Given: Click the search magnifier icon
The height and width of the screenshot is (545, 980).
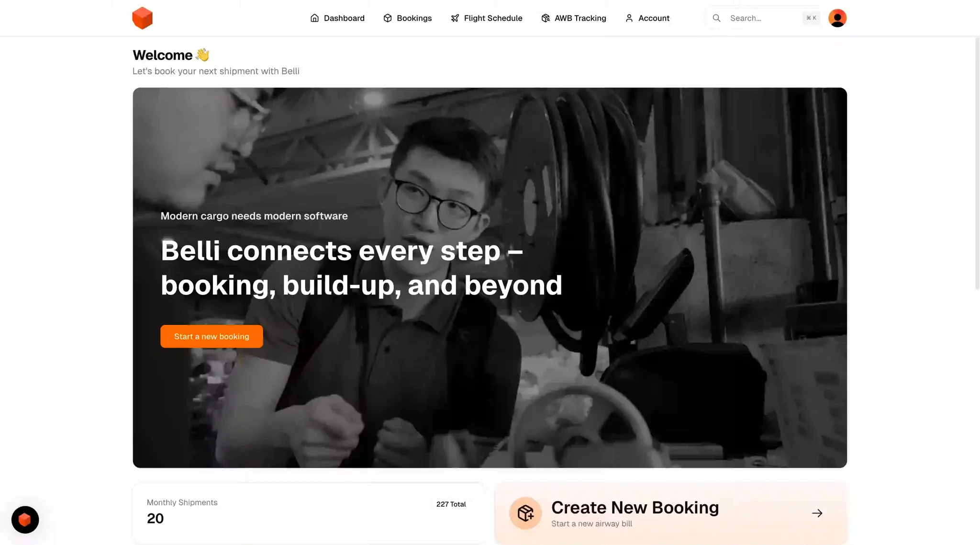Looking at the screenshot, I should [716, 18].
